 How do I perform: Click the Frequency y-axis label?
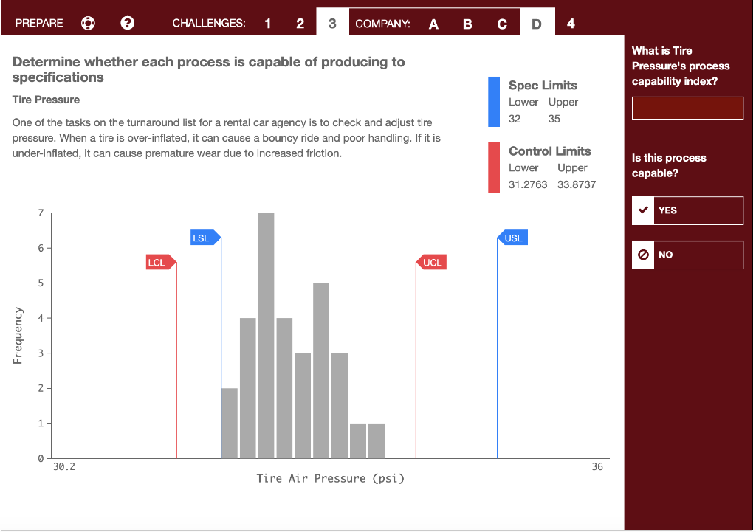coord(18,336)
